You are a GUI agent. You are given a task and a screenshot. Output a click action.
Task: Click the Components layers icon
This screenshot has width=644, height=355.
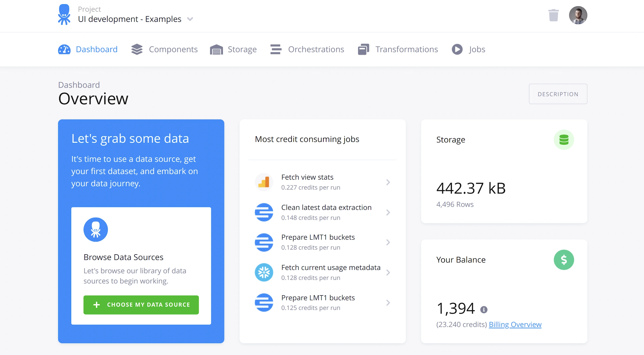click(137, 50)
